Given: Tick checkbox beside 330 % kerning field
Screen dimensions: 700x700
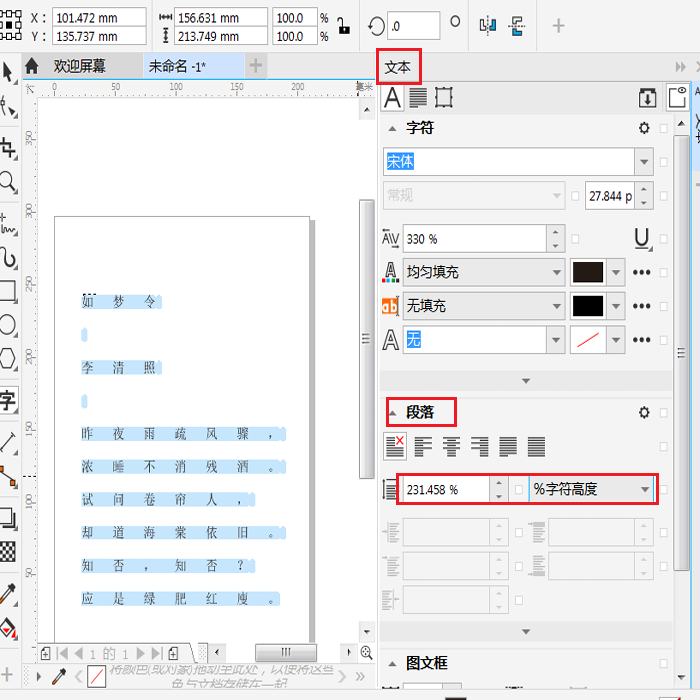Looking at the screenshot, I should (x=576, y=239).
